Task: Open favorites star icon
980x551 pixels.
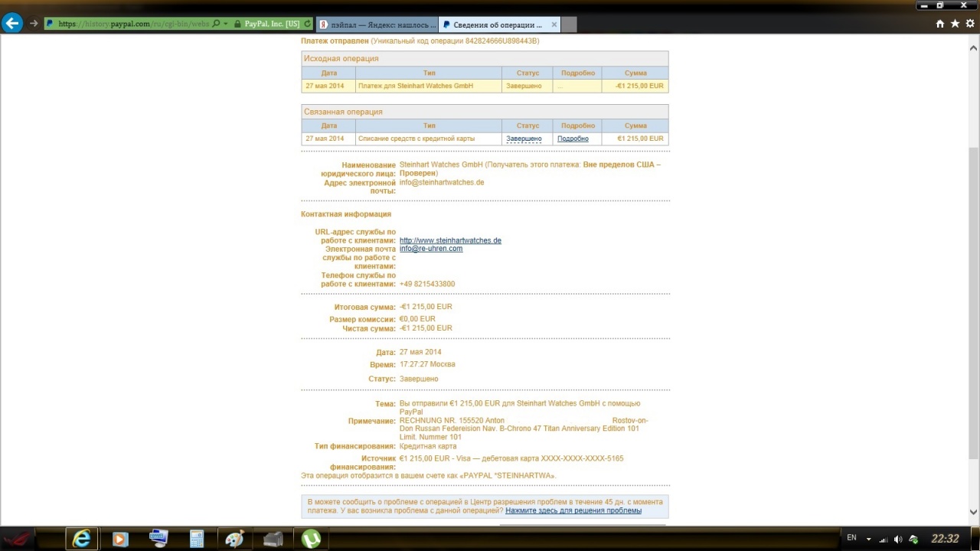Action: coord(955,24)
